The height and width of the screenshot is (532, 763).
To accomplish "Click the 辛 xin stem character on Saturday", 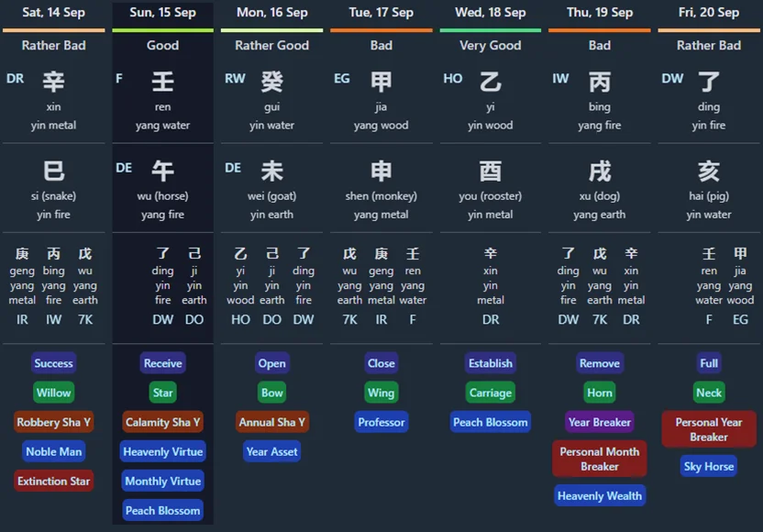I will 54,83.
